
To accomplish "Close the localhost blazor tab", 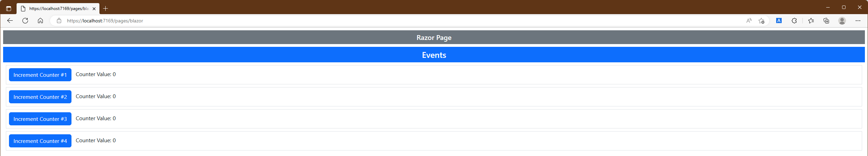I will click(x=94, y=9).
